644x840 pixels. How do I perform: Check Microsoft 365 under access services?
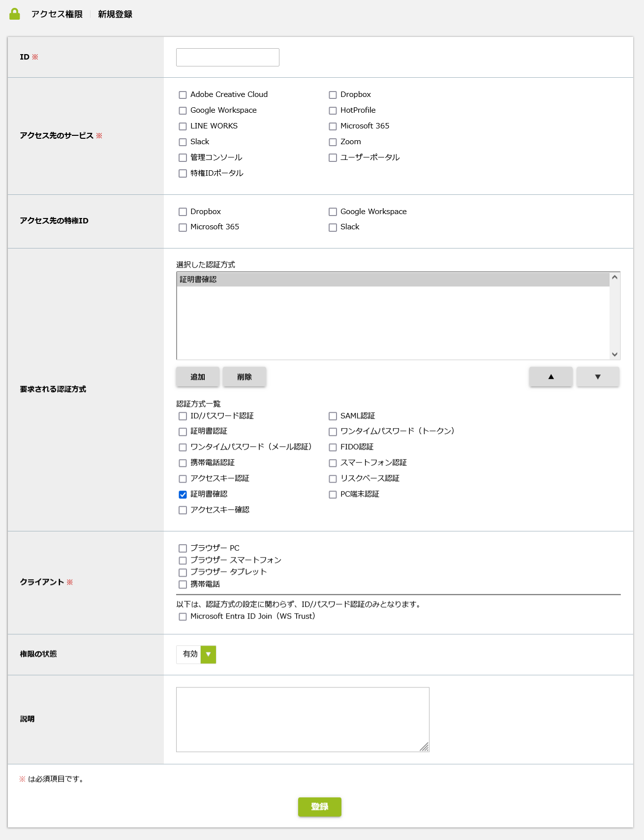pos(333,126)
